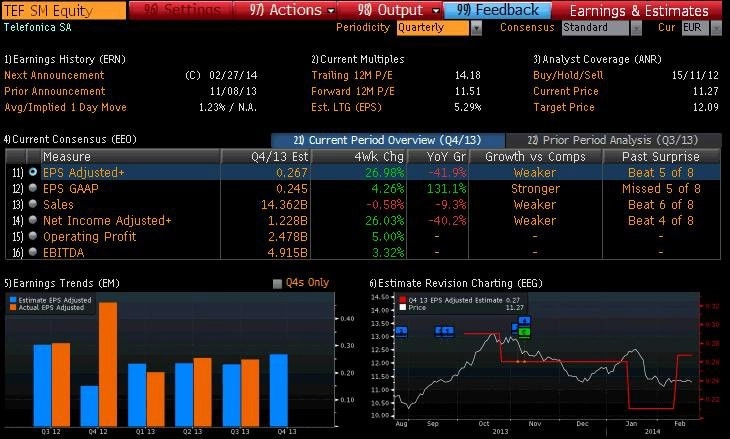The height and width of the screenshot is (439, 730).
Task: Click the orange Actual EPS Adjusted legend swatch
Action: pos(13,308)
